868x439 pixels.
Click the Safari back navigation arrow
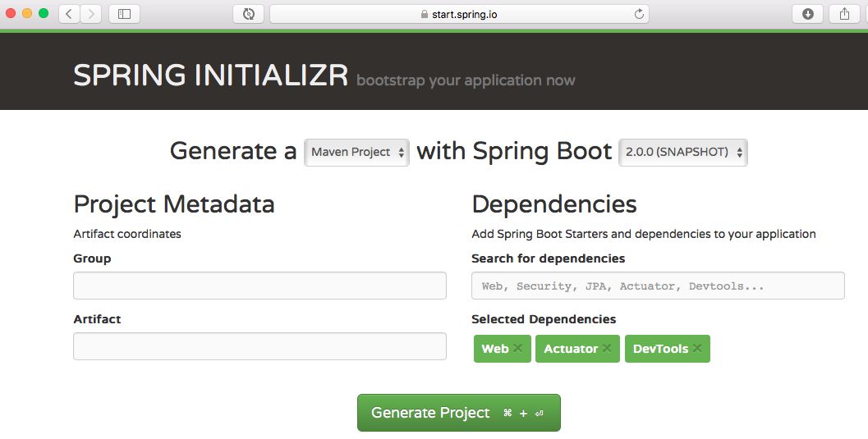point(68,14)
